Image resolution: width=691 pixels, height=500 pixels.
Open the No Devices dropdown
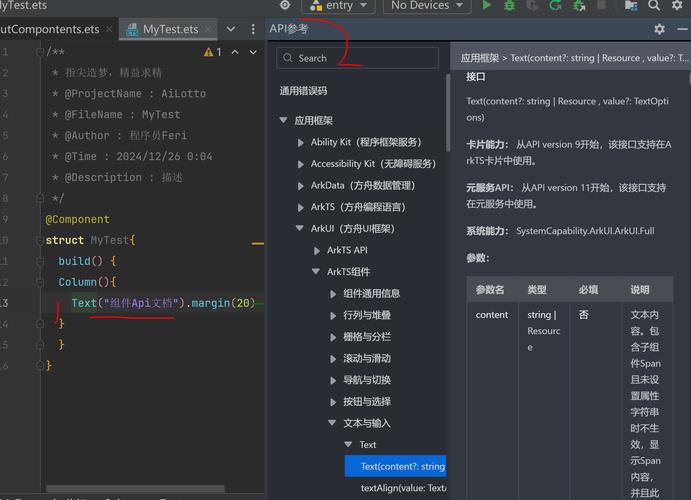click(x=427, y=5)
